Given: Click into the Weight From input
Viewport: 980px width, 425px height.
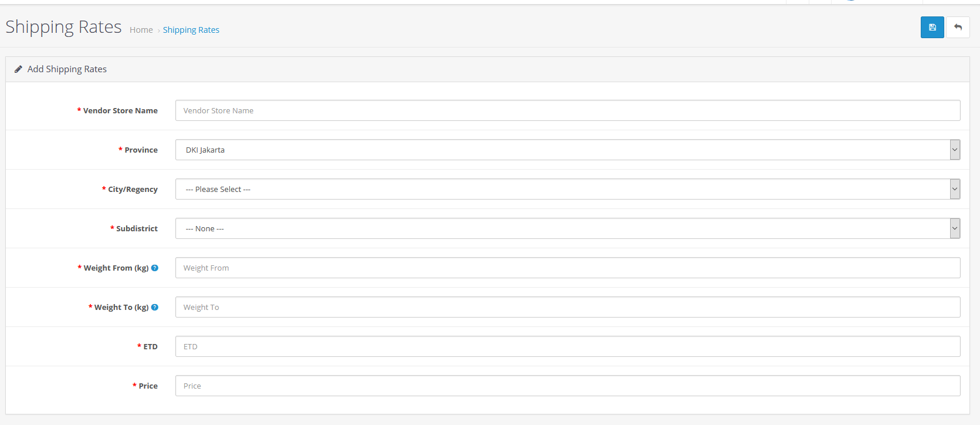Looking at the screenshot, I should pos(567,268).
